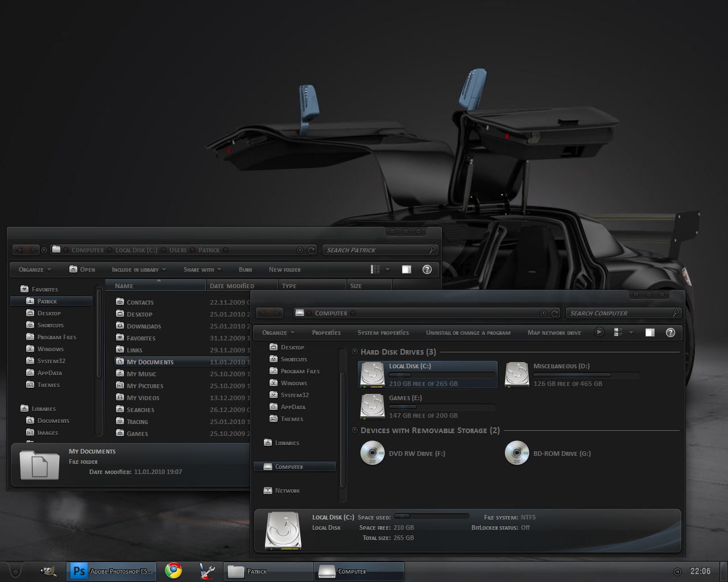Select DVD RW Drive (F:) icon

pos(373,453)
